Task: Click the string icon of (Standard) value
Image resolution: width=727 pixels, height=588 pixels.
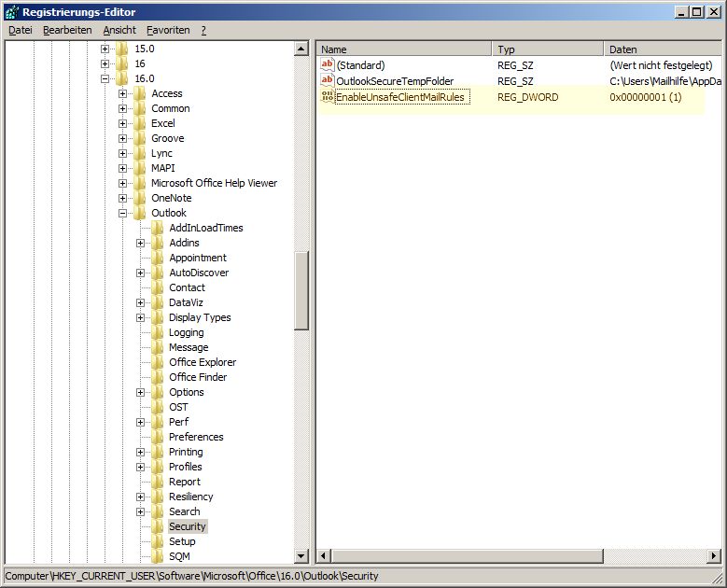Action: pyautogui.click(x=328, y=64)
